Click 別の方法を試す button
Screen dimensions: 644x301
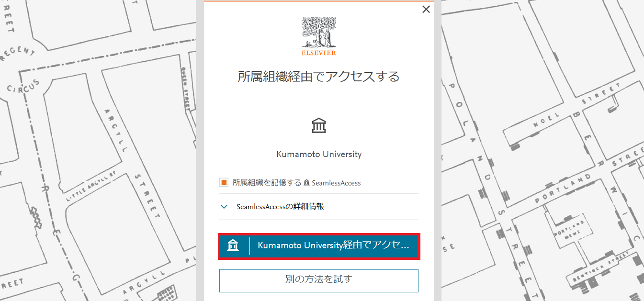pos(319,280)
